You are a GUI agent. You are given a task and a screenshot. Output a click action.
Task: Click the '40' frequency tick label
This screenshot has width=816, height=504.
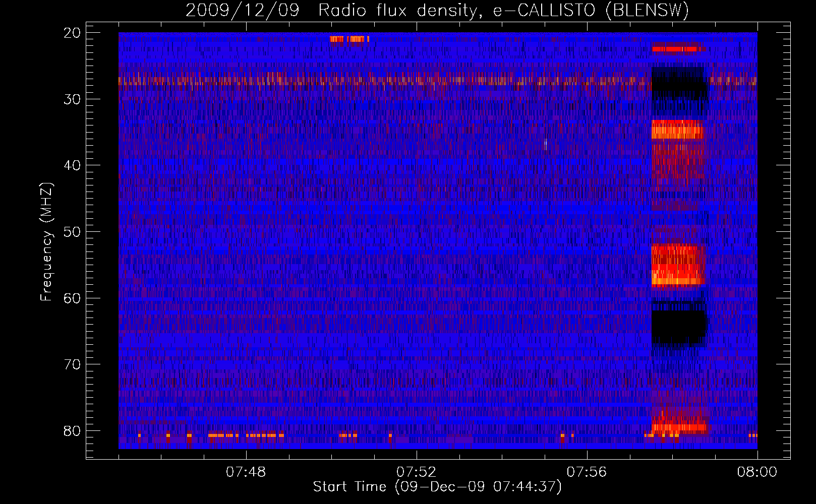73,165
